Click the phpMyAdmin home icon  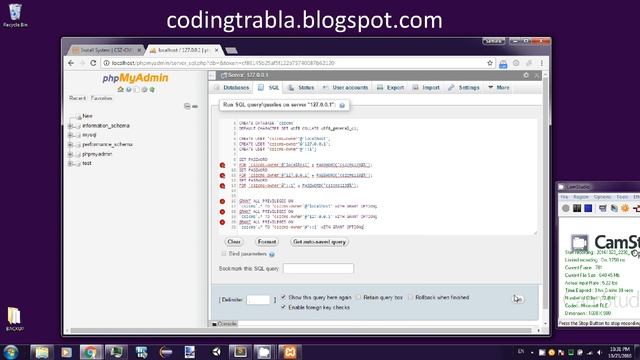120,89
